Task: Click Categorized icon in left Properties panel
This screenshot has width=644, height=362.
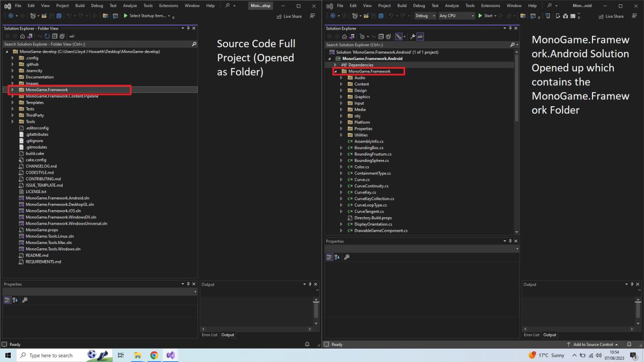Action: click(x=7, y=300)
